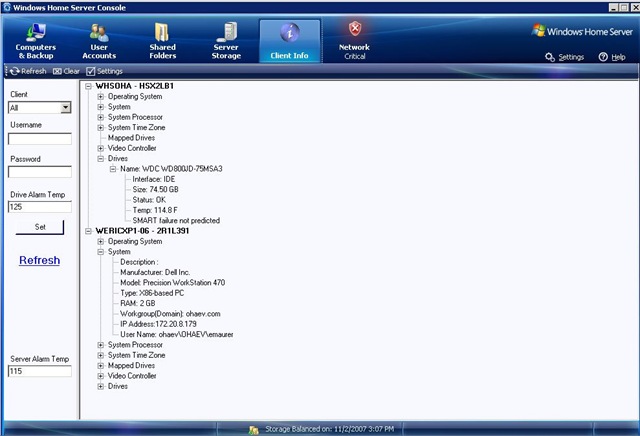Collapse the WDC WD800JD-75MSA3 drive node

[113, 169]
